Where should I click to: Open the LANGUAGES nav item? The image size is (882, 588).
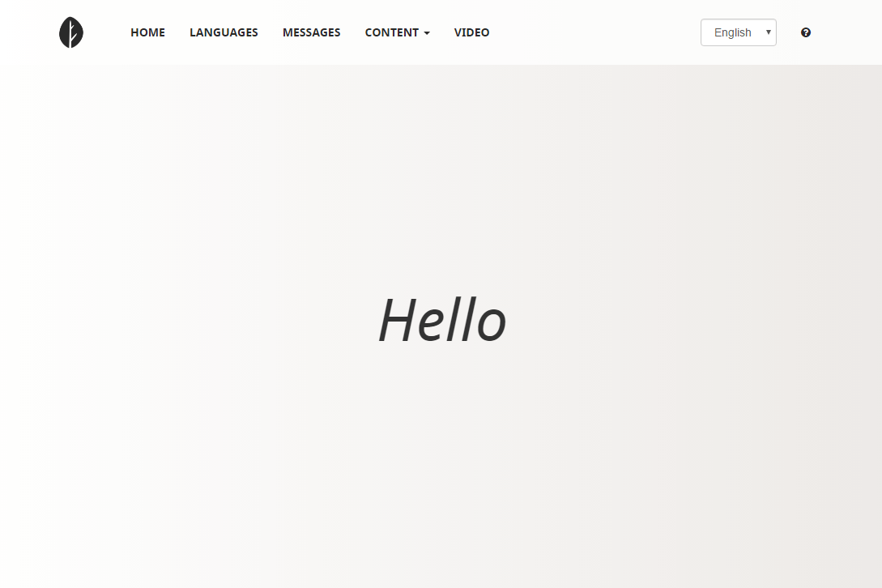pyautogui.click(x=224, y=32)
